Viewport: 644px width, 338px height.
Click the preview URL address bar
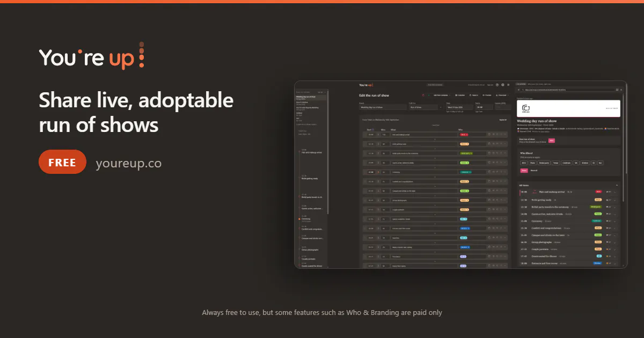pos(568,90)
